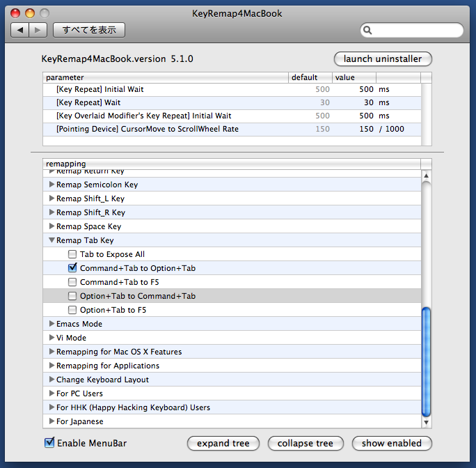Click the show enabled button

pos(392,444)
